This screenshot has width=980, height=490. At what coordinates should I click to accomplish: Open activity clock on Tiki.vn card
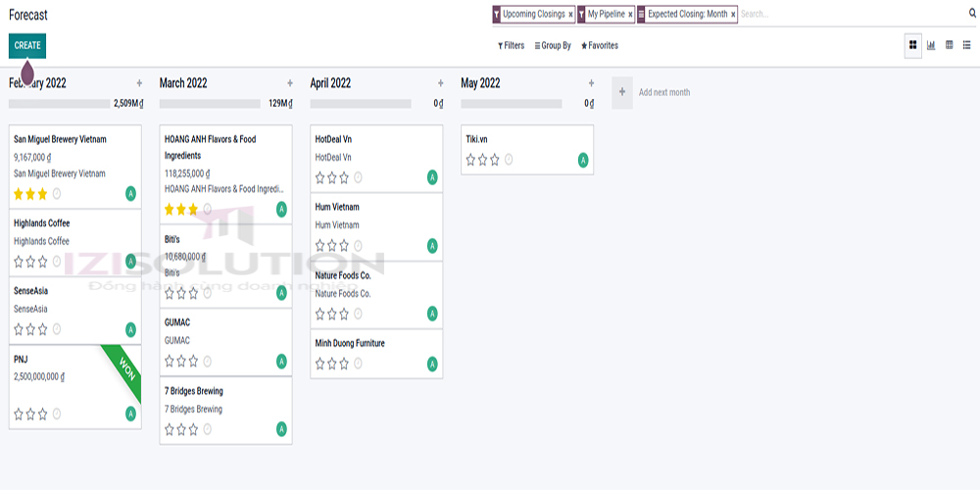pos(509,160)
